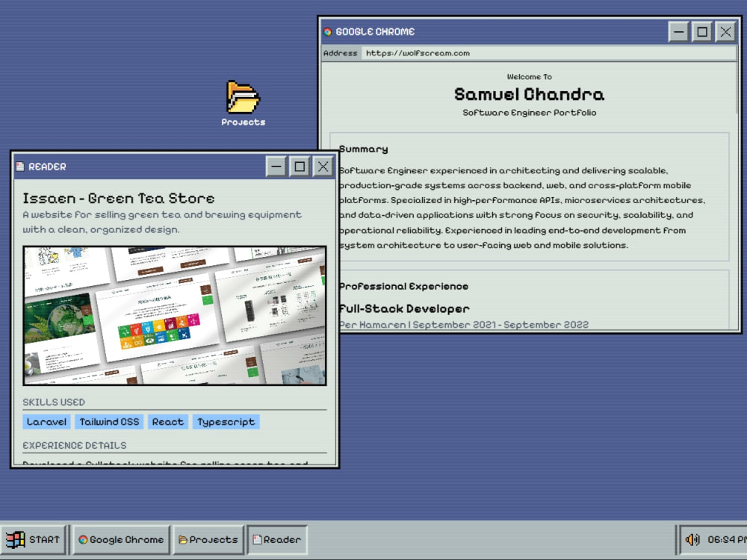Click the Tailwind CSS skill tag

(109, 422)
